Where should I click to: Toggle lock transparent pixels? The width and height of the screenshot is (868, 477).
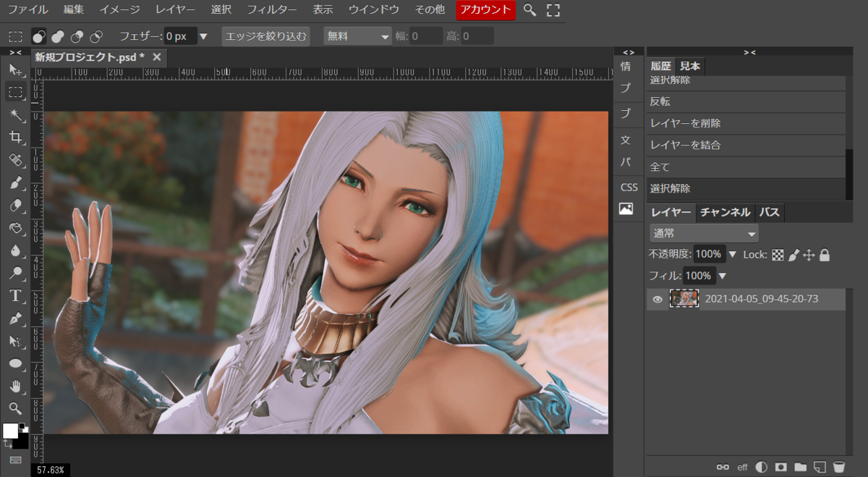pyautogui.click(x=778, y=255)
